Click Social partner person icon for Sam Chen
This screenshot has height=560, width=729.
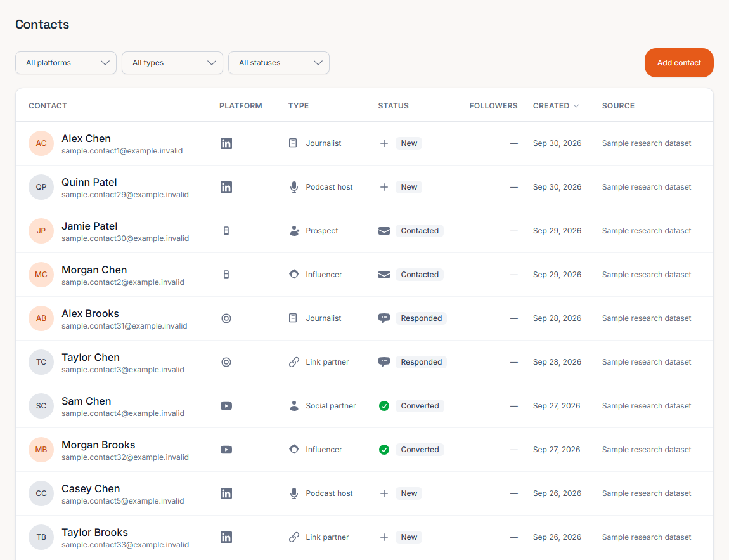(x=294, y=406)
